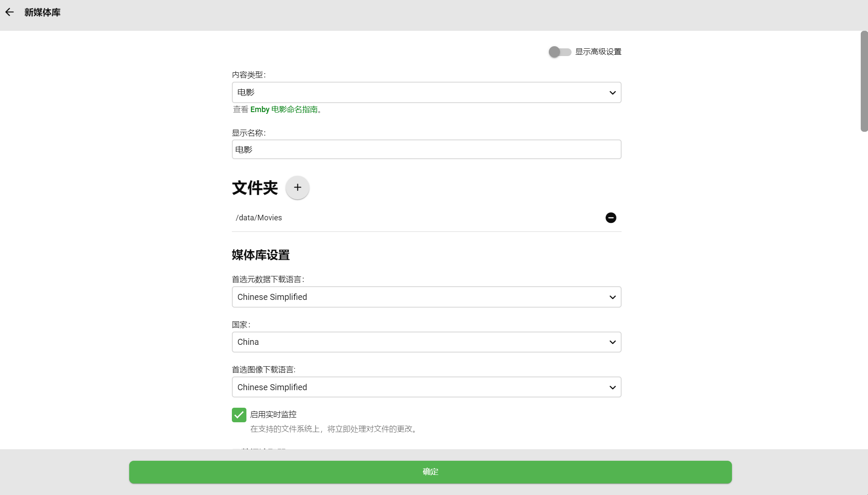Open the 内容类型 dropdown
The height and width of the screenshot is (495, 868).
pos(427,92)
